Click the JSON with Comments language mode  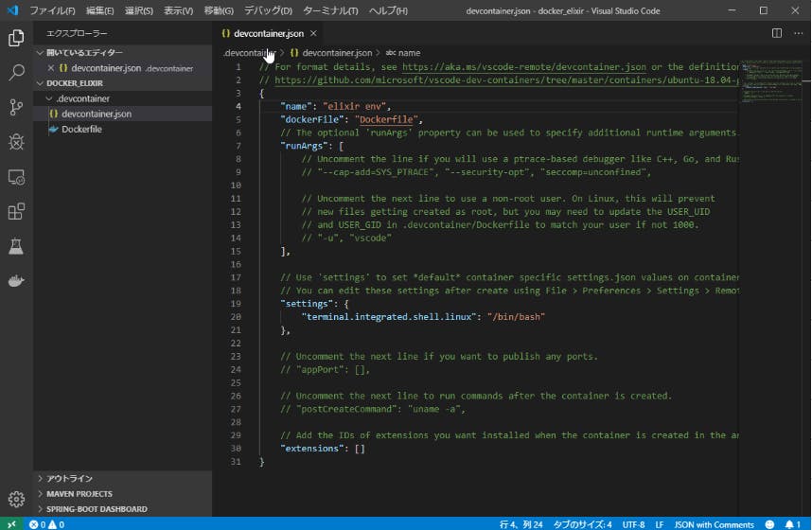click(713, 523)
